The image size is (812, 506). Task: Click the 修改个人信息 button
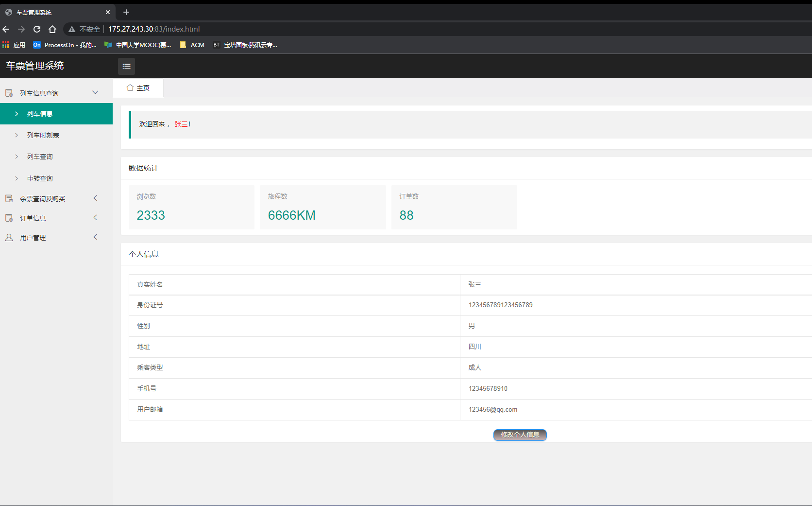(x=520, y=435)
